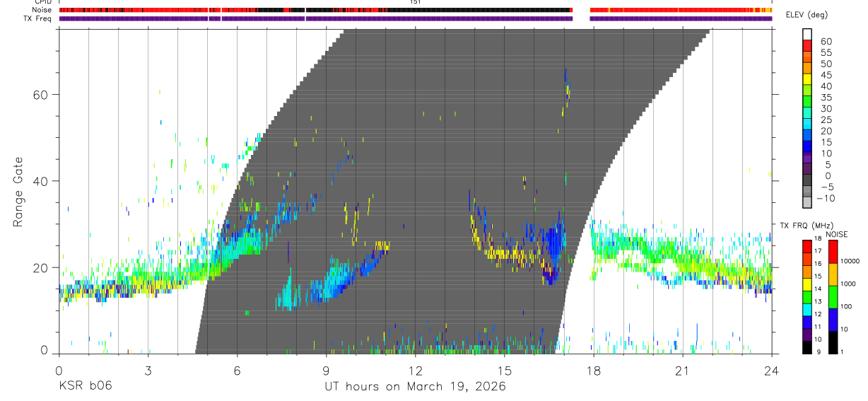868x401 pixels.
Task: Click the 55 label on elevation colorbar
Action: pyautogui.click(x=826, y=52)
